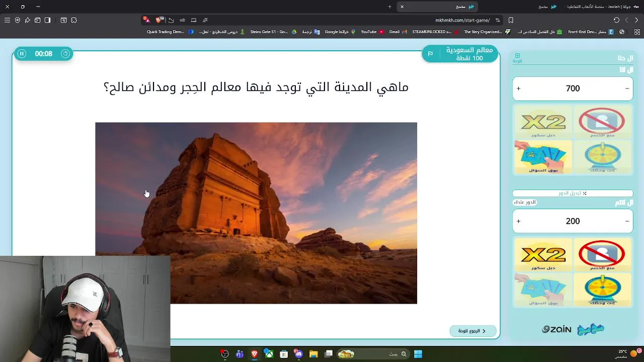Open site settings icon in address bar

coord(498,20)
